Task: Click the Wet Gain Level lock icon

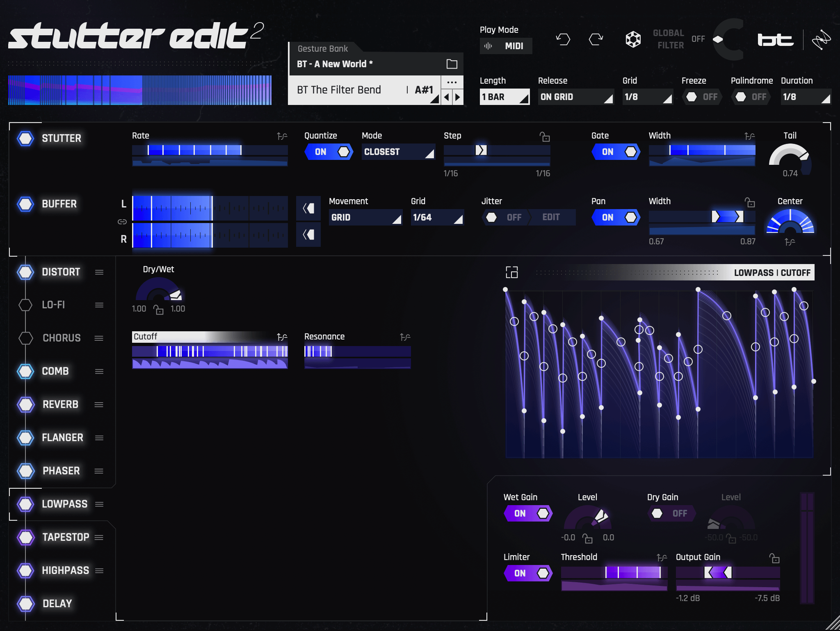Action: point(587,538)
